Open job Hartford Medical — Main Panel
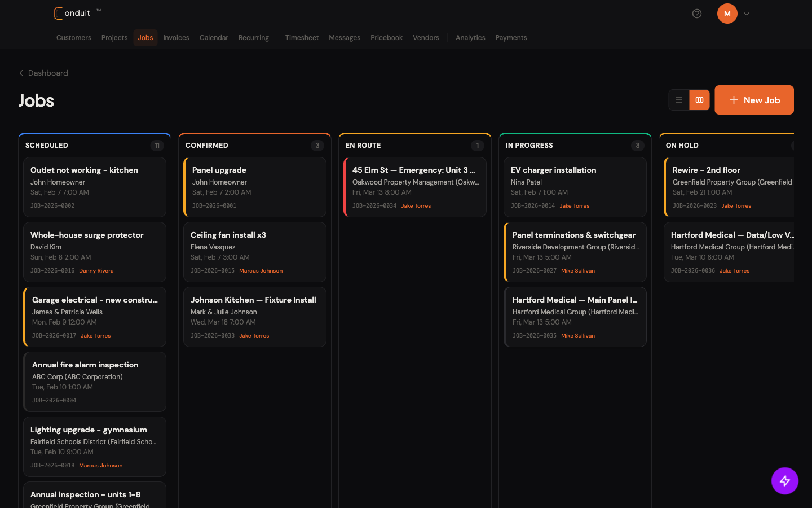Image resolution: width=812 pixels, height=508 pixels. pos(575,317)
